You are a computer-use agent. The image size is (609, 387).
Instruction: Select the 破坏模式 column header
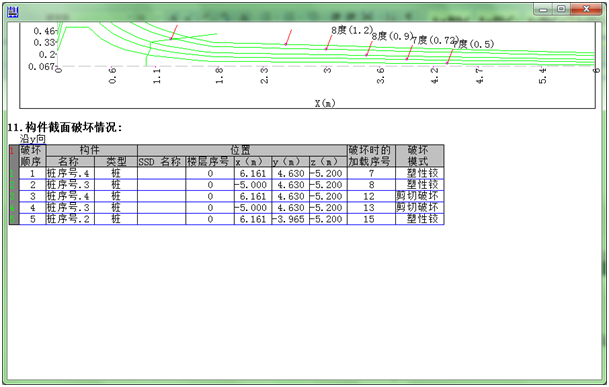click(x=419, y=156)
